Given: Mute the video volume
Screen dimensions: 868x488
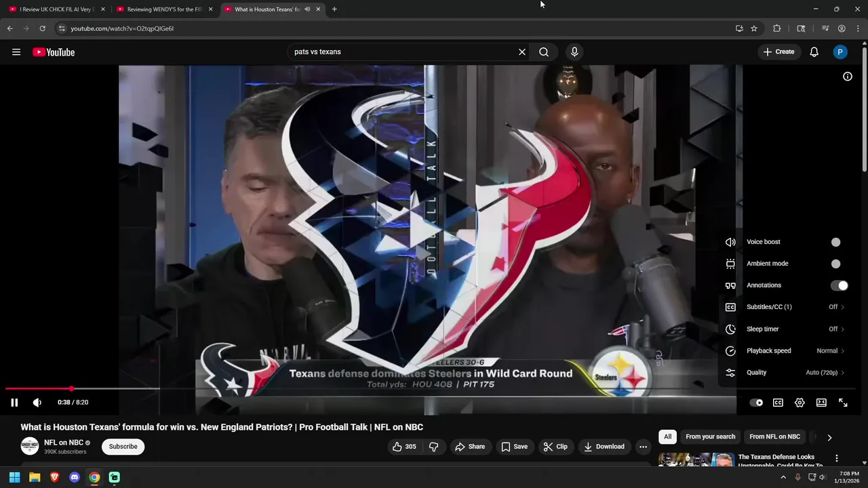Looking at the screenshot, I should pos(37,403).
